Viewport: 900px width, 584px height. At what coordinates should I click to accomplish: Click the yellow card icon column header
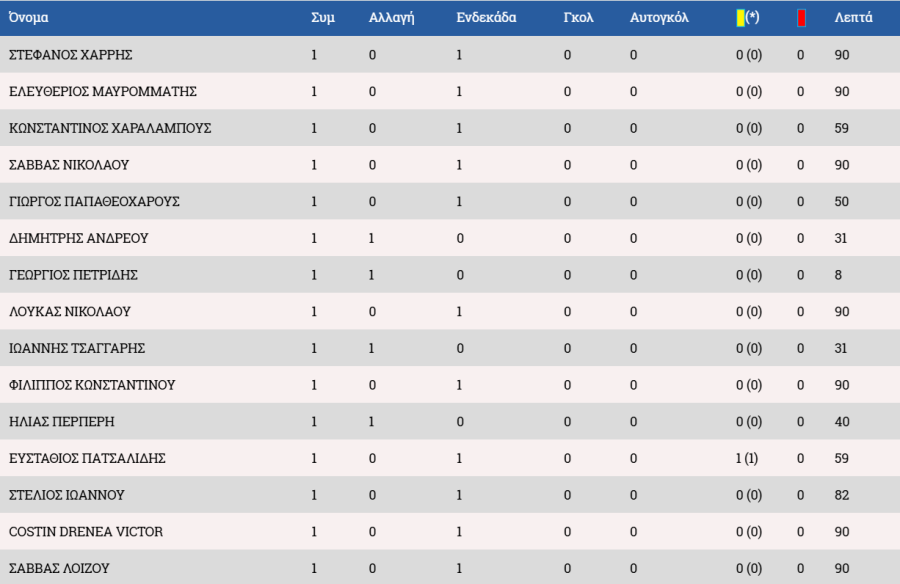(741, 18)
